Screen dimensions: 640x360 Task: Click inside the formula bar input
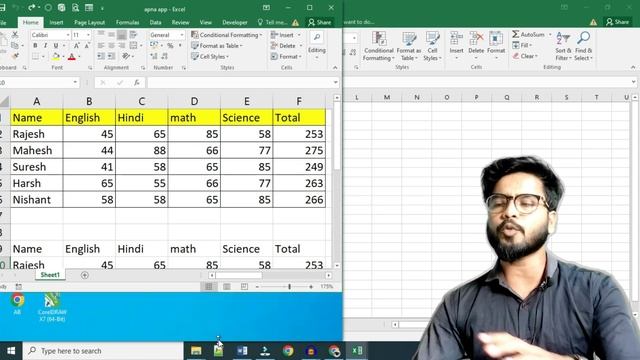[x=241, y=82]
